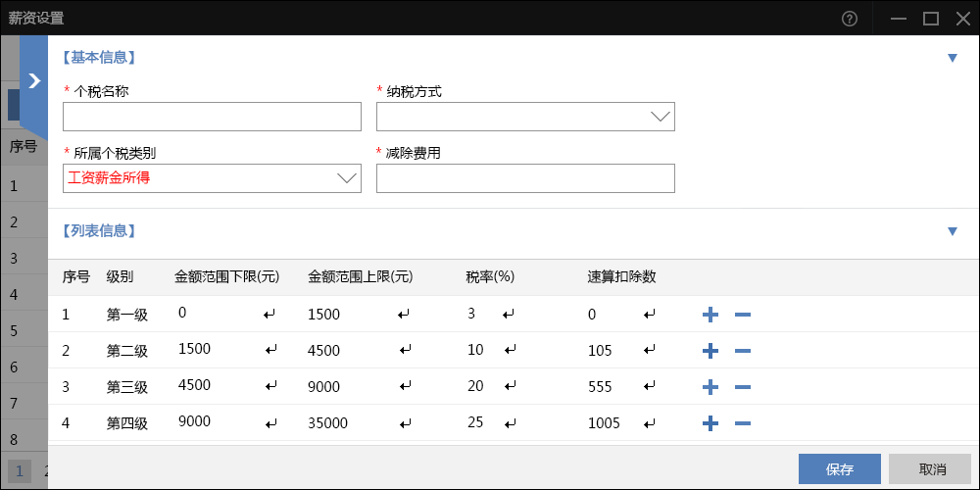Image resolution: width=980 pixels, height=490 pixels.
Task: Click the 减除费用 input field
Action: click(525, 177)
